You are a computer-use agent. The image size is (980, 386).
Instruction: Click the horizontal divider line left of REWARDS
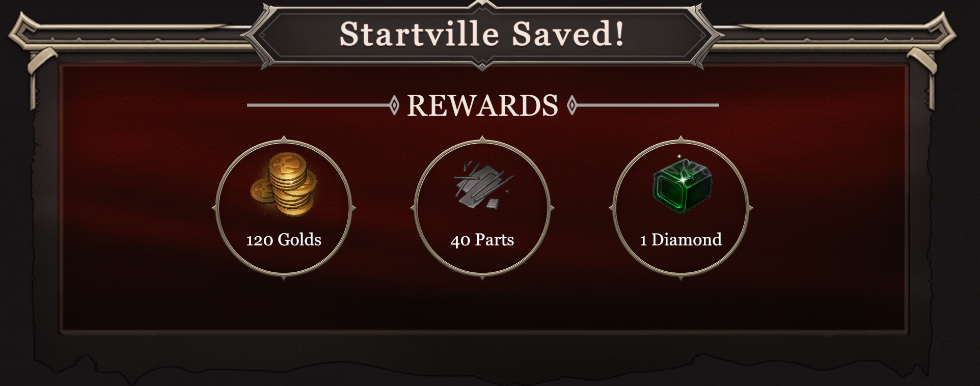pyautogui.click(x=318, y=105)
